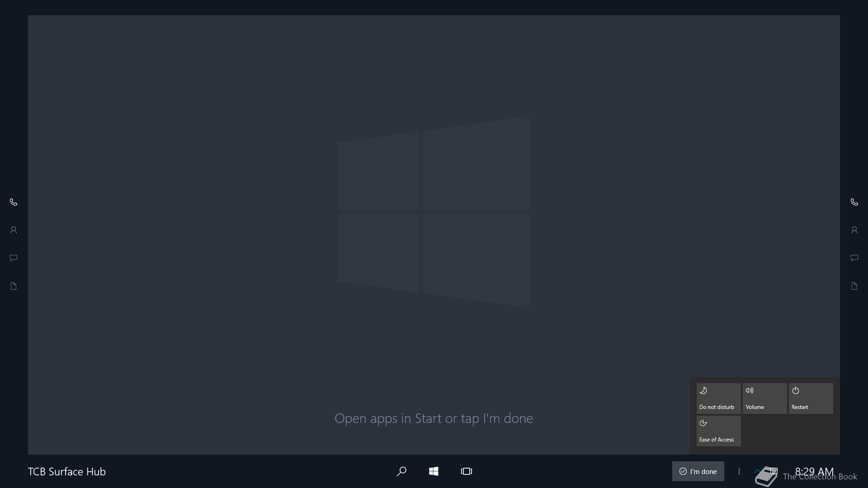868x488 pixels.
Task: Open the Start menu Windows logo
Action: 434,471
